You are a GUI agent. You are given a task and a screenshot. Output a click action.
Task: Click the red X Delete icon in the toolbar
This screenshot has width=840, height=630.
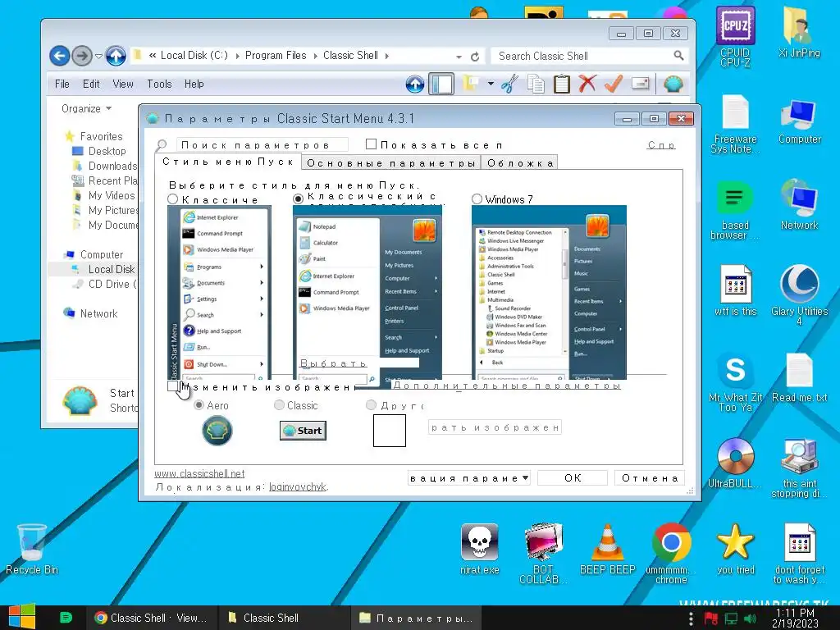(587, 84)
